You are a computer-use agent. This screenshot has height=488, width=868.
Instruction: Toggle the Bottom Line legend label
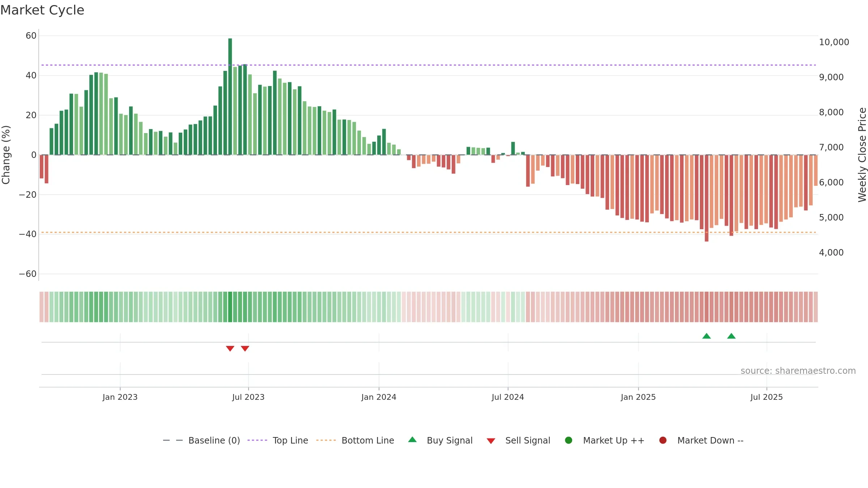click(368, 440)
